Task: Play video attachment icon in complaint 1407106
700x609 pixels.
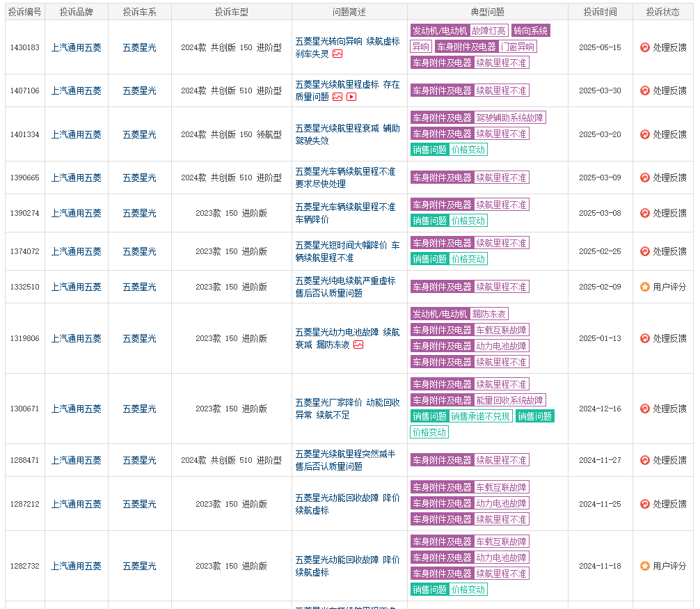Action: (351, 97)
